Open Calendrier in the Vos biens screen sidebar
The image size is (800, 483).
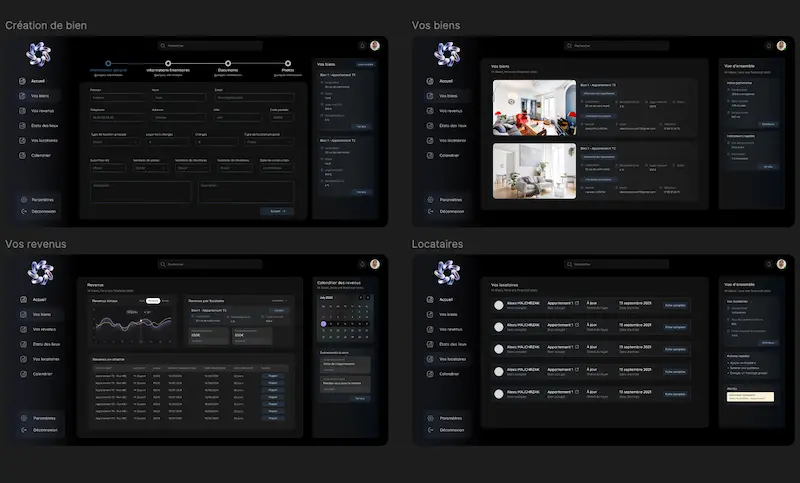(443, 155)
